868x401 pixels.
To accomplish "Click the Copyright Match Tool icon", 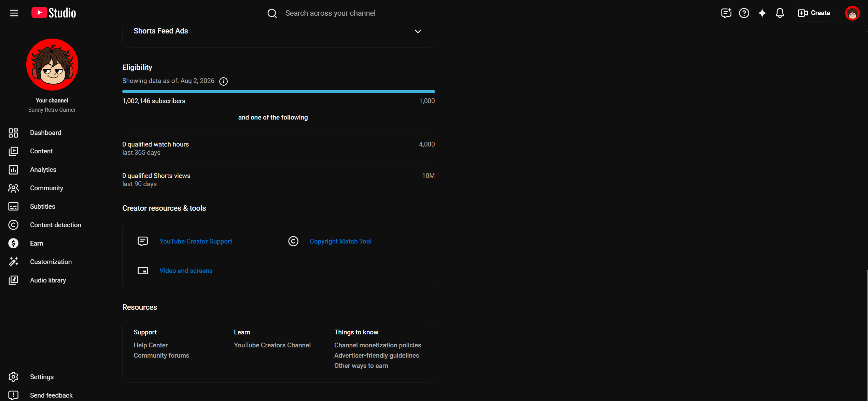I will tap(293, 241).
